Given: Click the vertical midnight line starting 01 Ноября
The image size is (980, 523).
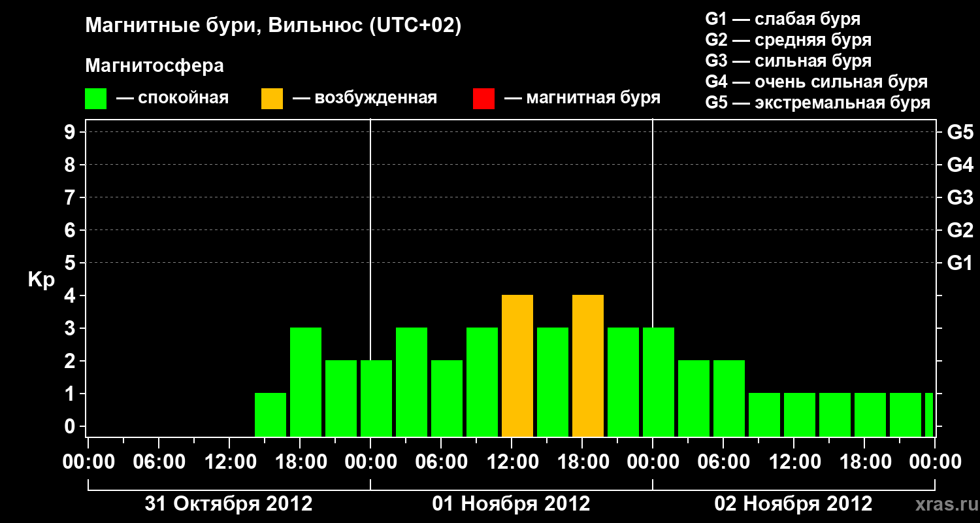Looking at the screenshot, I should tap(370, 239).
